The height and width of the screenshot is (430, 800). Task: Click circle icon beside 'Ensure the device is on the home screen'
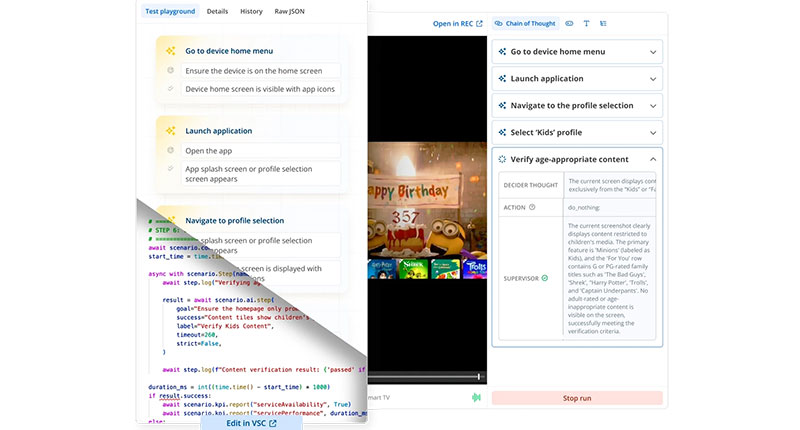[170, 70]
